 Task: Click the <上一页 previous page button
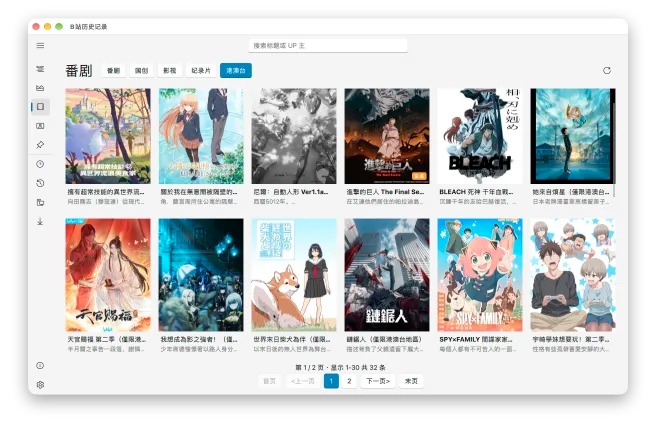[303, 381]
